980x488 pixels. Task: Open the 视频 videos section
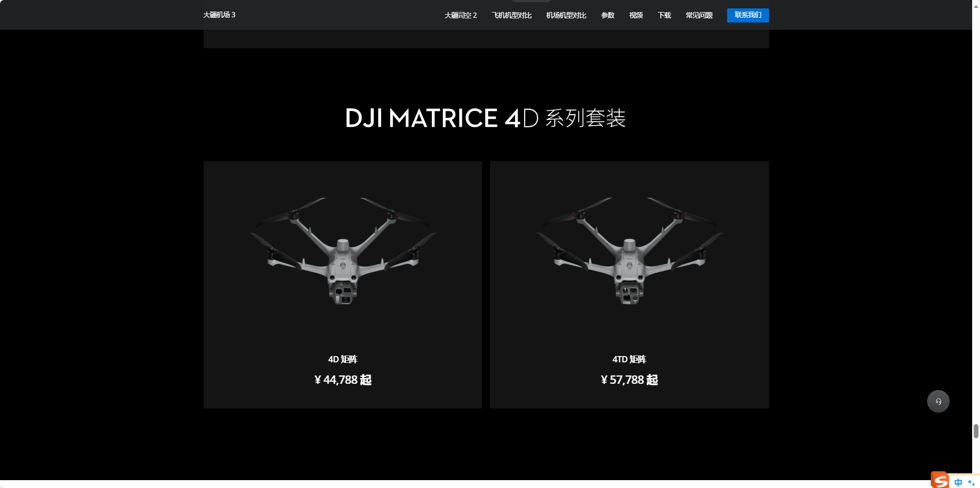coord(636,15)
